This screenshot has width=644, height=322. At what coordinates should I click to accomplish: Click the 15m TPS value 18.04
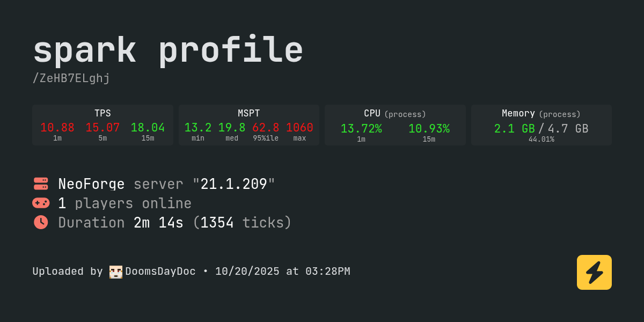pos(148,128)
